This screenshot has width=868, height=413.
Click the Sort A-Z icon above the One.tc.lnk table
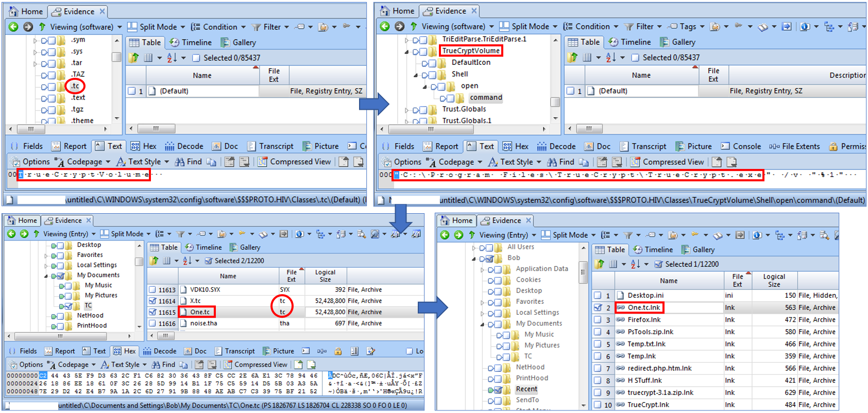pyautogui.click(x=635, y=264)
